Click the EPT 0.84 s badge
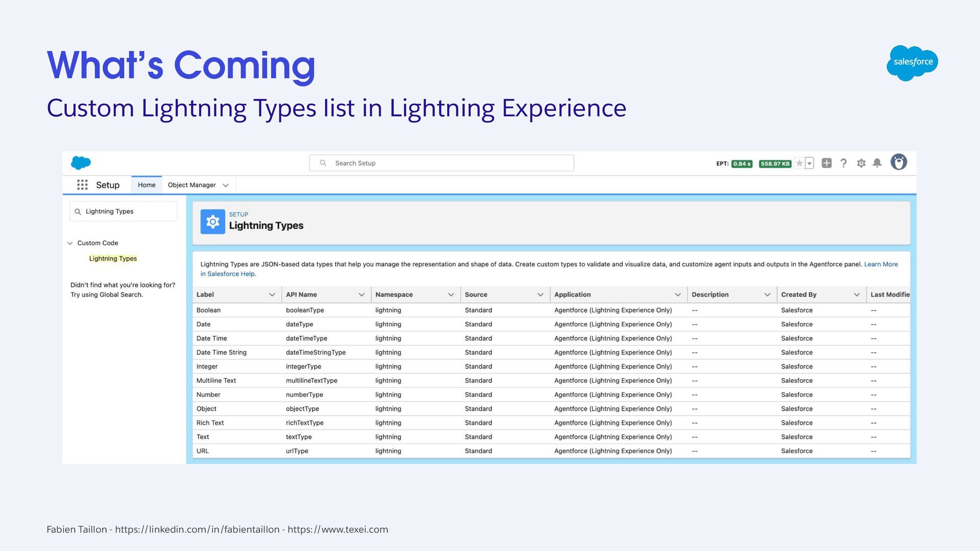Image resolution: width=980 pixels, height=551 pixels. 742,164
